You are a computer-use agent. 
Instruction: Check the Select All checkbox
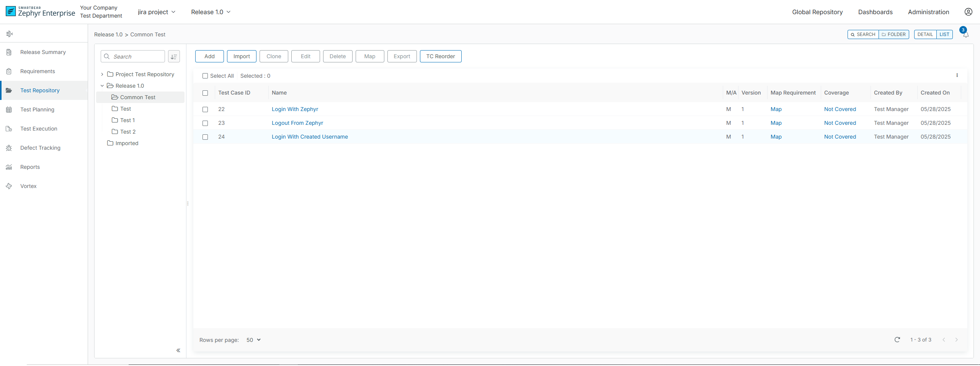[x=206, y=76]
